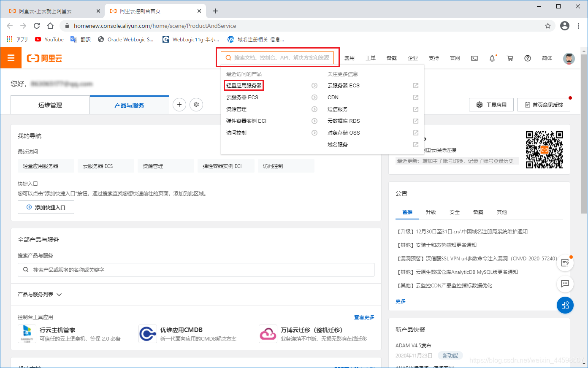Switch announcements to 备案 tab

click(x=478, y=212)
